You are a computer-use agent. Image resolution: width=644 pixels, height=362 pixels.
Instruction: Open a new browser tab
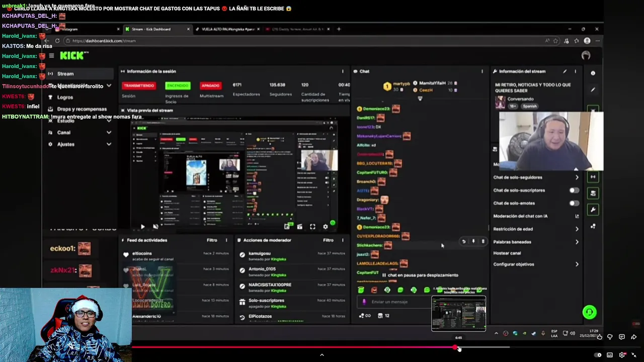339,29
